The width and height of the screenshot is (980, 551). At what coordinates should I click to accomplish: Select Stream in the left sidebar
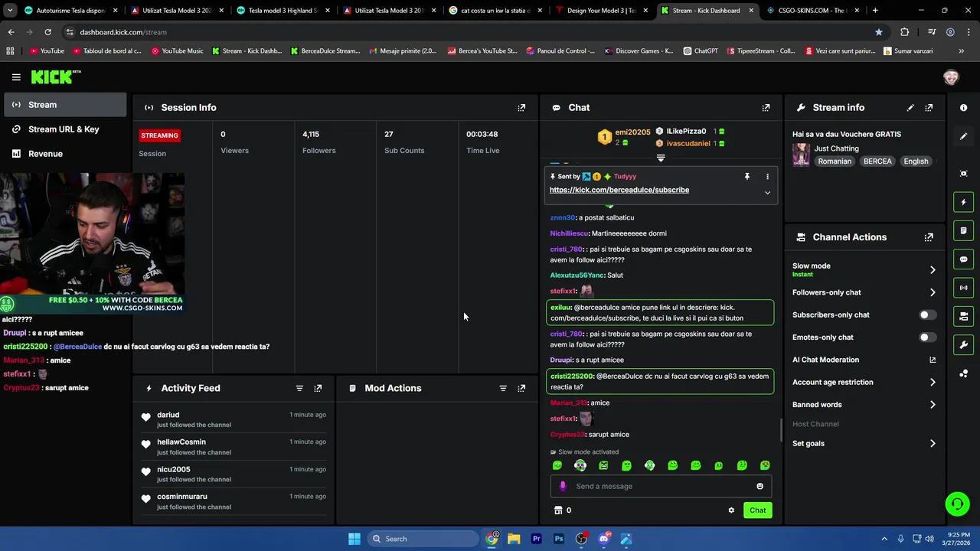(64, 105)
